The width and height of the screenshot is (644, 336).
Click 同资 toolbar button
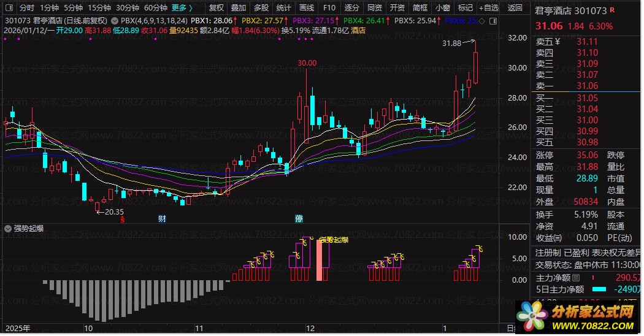coord(375,8)
